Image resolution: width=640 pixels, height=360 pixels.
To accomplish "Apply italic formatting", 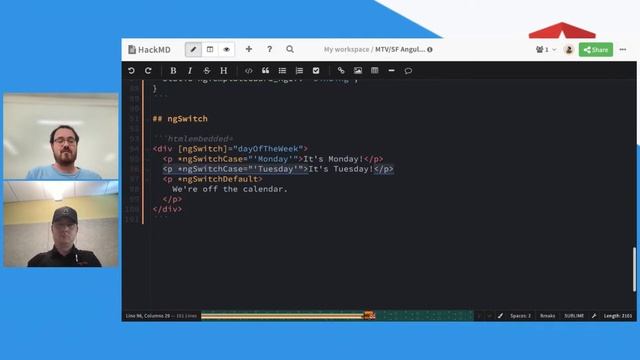I will click(x=190, y=71).
